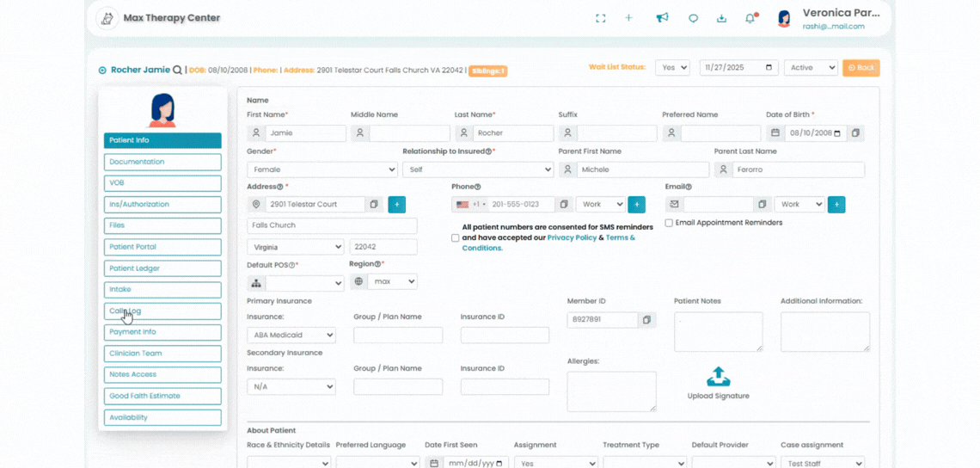This screenshot has height=468, width=980.
Task: Open Relationship to Insured dropdown
Action: [x=477, y=169]
